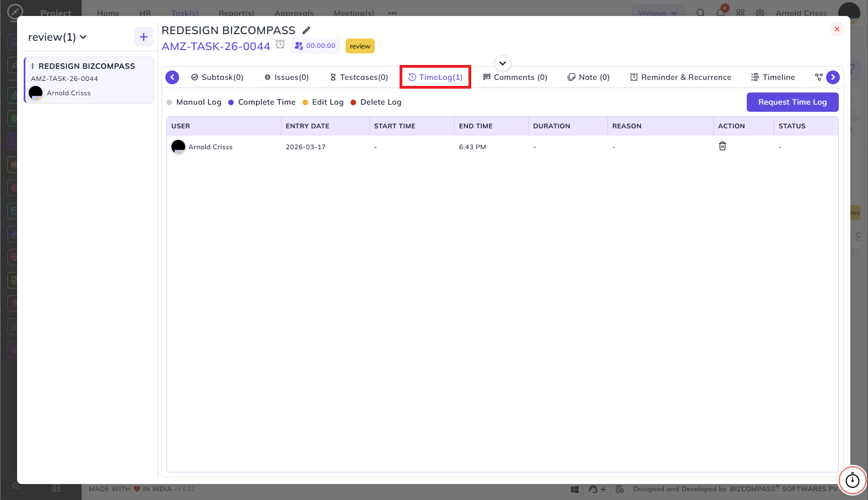Click the REDESIGN BIZCOMPASS dialog title text

pos(229,30)
